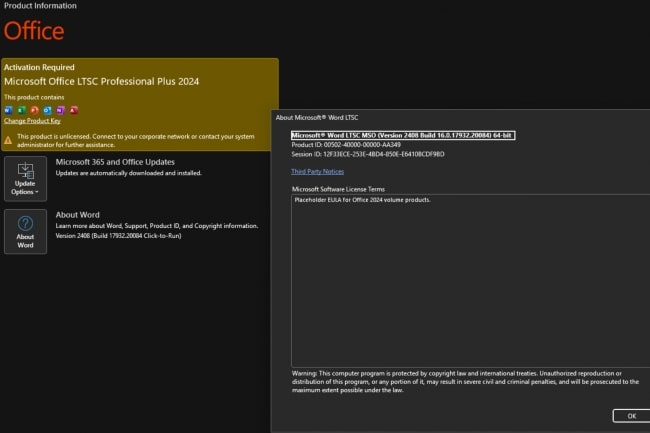The width and height of the screenshot is (650, 433).
Task: Click the About Microsoft Word LTSC title bar
Action: click(x=461, y=118)
